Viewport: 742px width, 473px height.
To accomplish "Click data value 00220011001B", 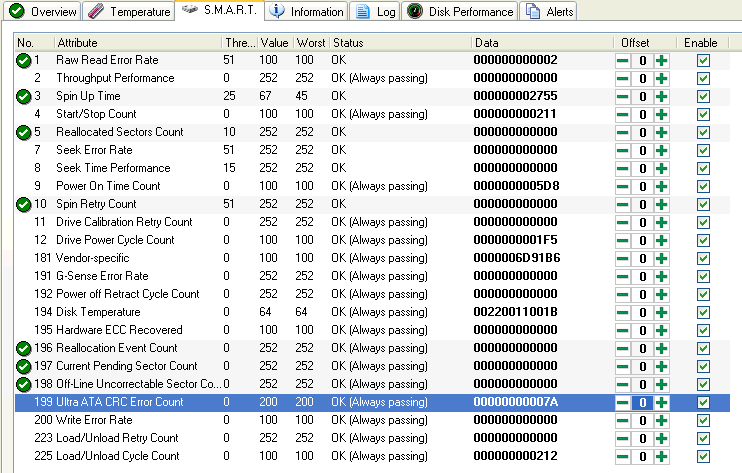I will point(515,312).
